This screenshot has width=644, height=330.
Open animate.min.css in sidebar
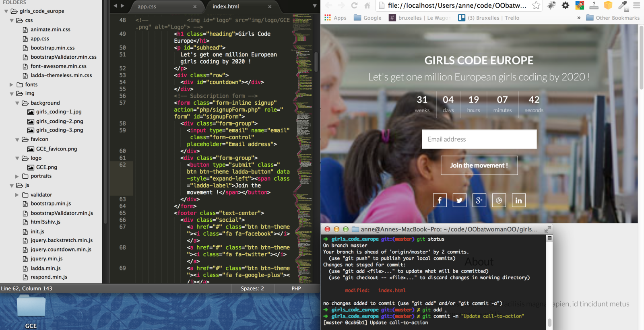tap(51, 29)
